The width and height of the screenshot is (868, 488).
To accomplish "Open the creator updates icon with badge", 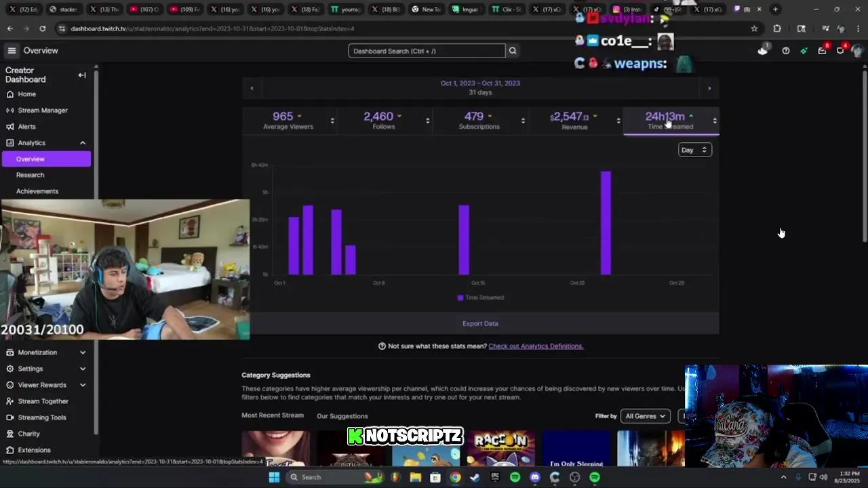I will point(763,50).
